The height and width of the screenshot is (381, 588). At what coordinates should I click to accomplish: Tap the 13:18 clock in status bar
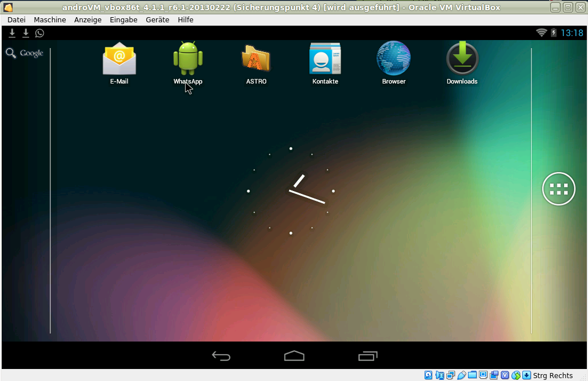click(x=572, y=33)
